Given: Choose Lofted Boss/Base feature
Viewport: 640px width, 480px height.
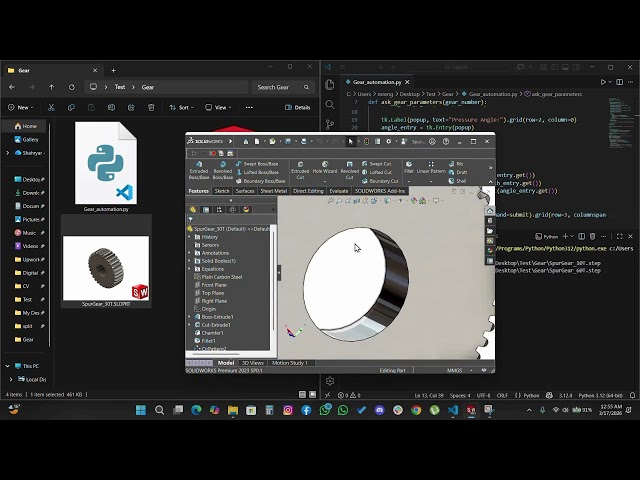Looking at the screenshot, I should [x=258, y=172].
